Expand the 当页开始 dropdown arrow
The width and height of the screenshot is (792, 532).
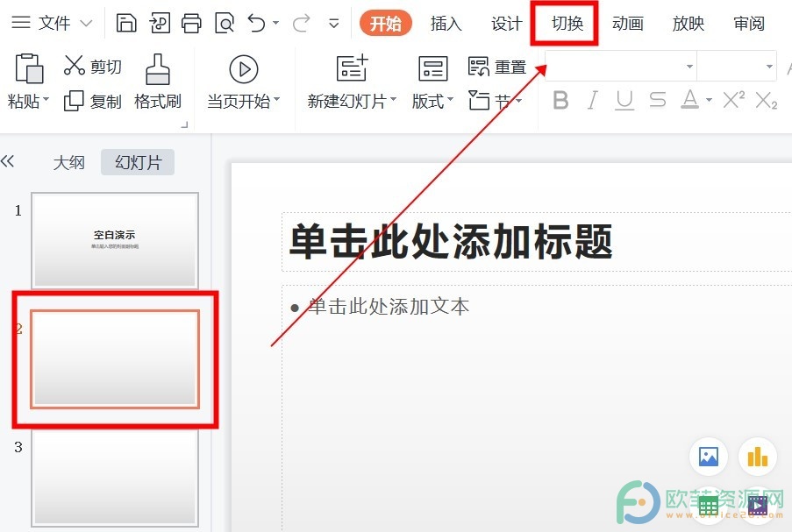point(276,100)
